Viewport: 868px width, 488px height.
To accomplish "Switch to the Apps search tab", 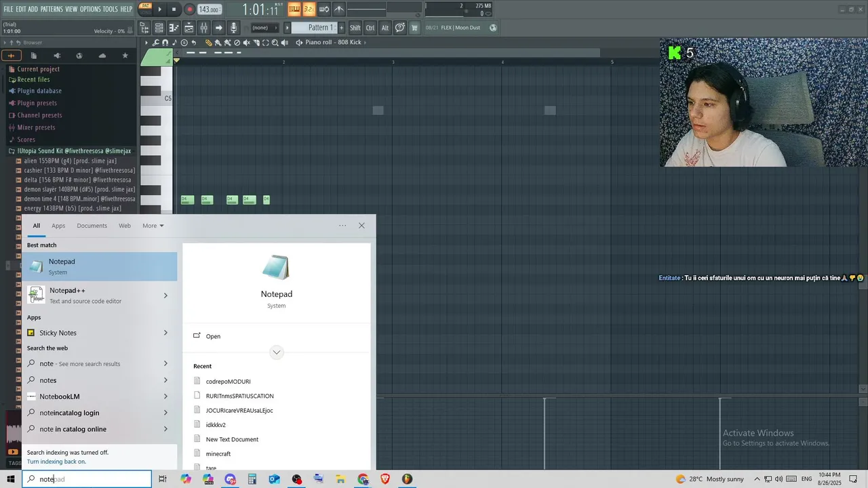I will pos(58,226).
